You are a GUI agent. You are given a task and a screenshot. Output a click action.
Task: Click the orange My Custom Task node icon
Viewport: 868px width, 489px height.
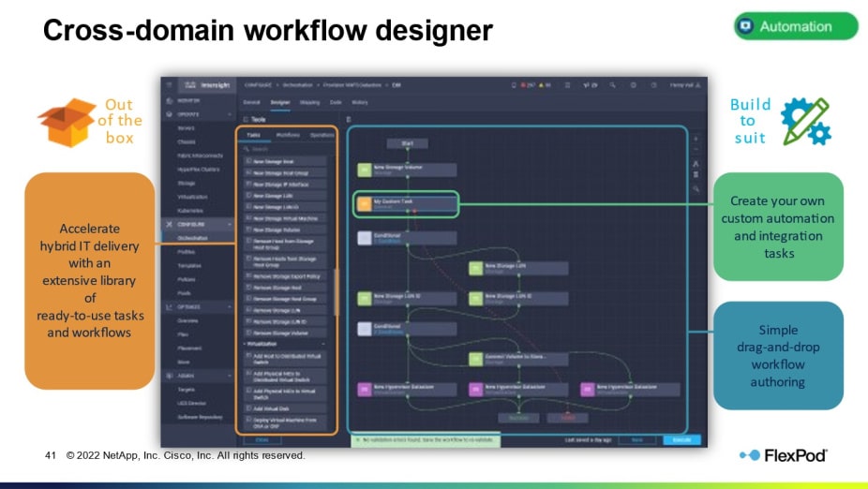click(364, 203)
